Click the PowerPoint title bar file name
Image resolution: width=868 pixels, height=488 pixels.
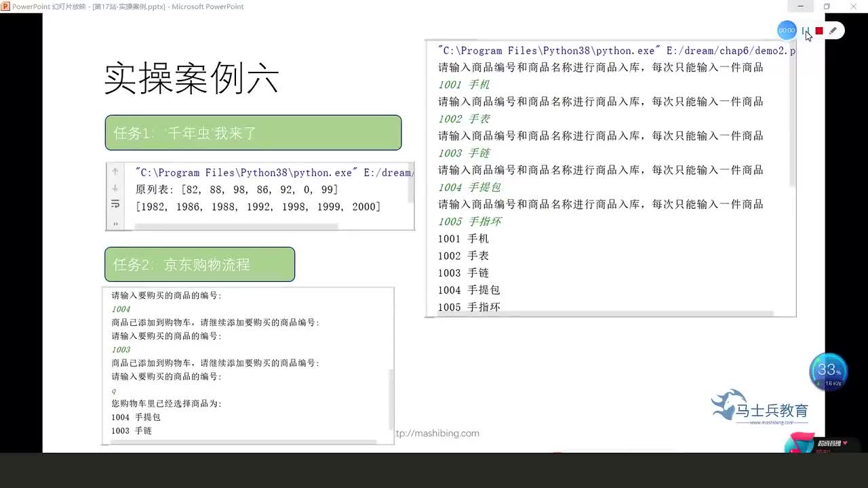tap(128, 7)
